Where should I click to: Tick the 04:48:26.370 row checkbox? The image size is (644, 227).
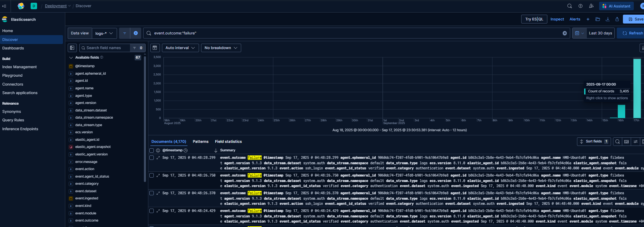coord(152,193)
